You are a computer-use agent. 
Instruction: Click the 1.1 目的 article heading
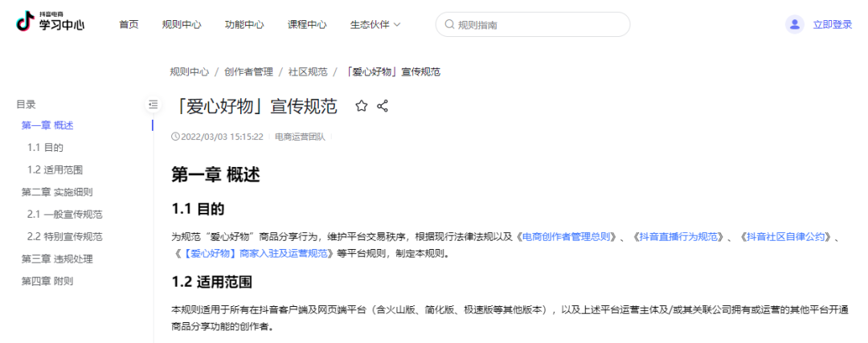point(198,209)
